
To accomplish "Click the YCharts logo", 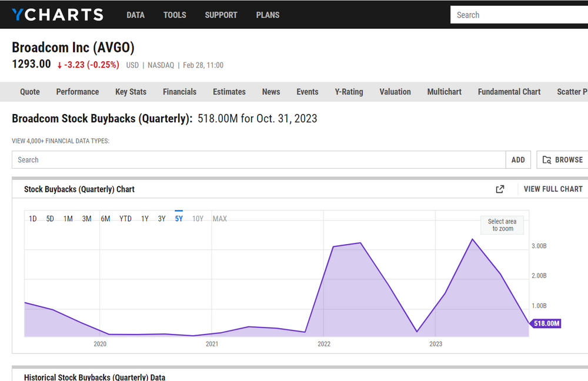I will (57, 15).
